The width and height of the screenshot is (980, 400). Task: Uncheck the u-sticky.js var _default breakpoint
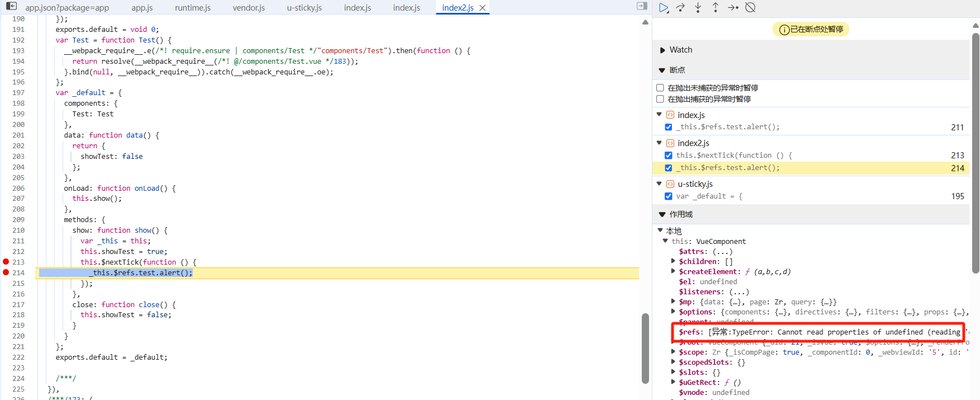point(669,196)
